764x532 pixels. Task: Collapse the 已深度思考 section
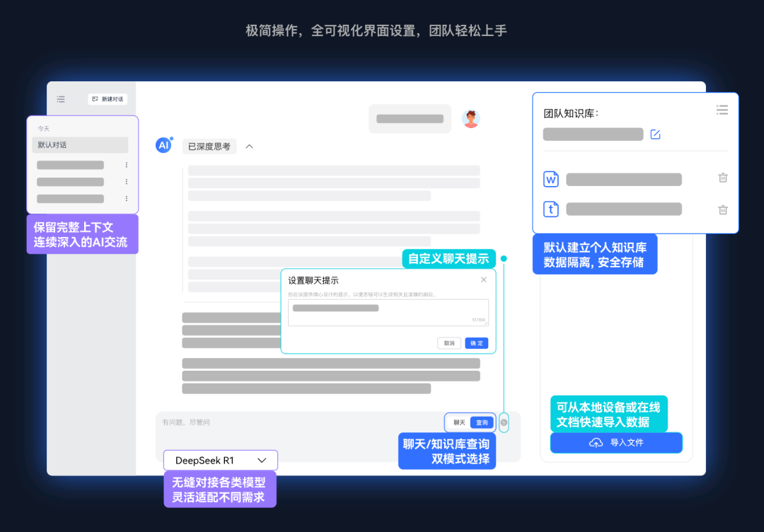click(248, 146)
